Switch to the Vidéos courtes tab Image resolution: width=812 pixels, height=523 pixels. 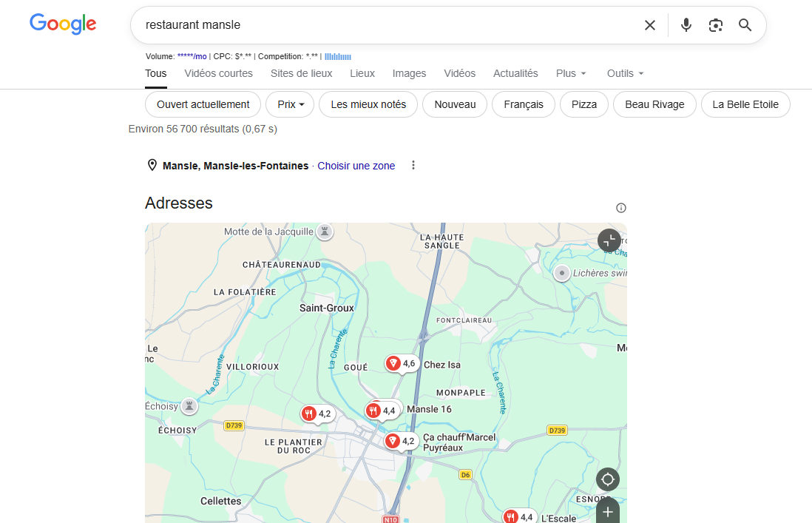coord(219,73)
